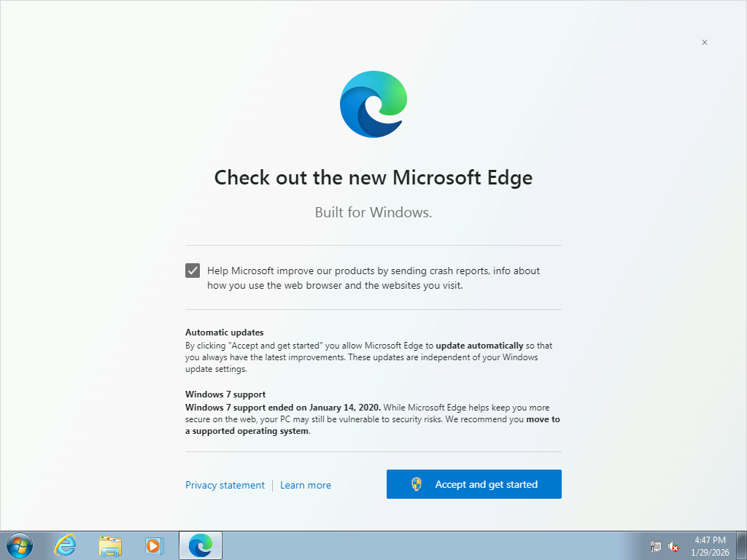Screen dimensions: 747x560
Task: Open Windows Media Player from taskbar
Action: pos(155,545)
